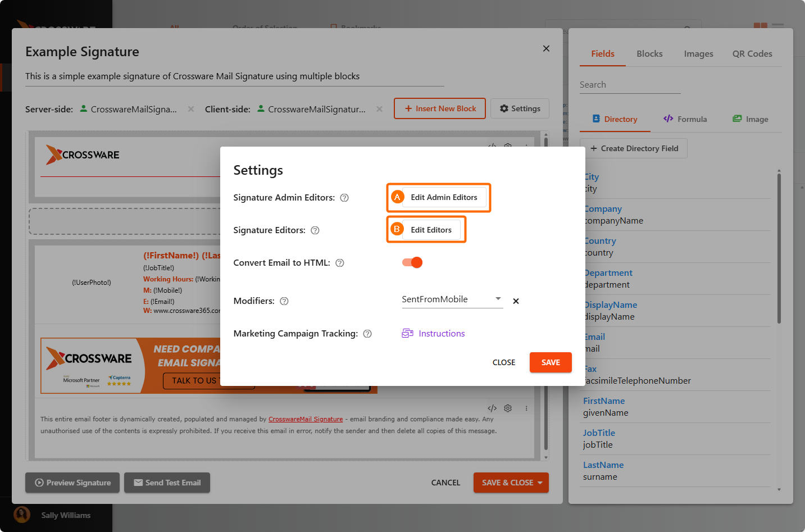805x532 pixels.
Task: Open SAVE & CLOSE dropdown arrow
Action: point(540,483)
